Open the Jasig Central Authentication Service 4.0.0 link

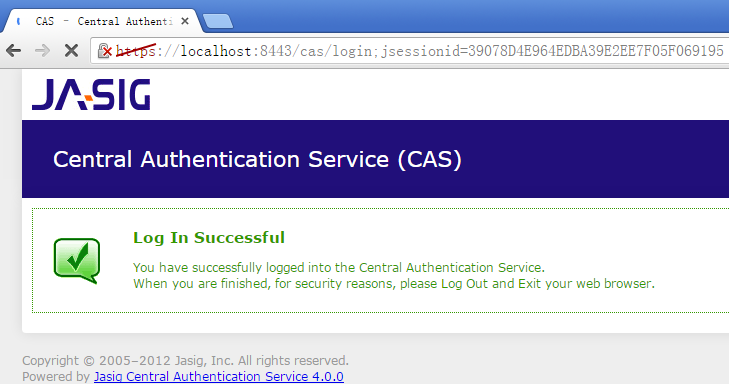pyautogui.click(x=219, y=377)
